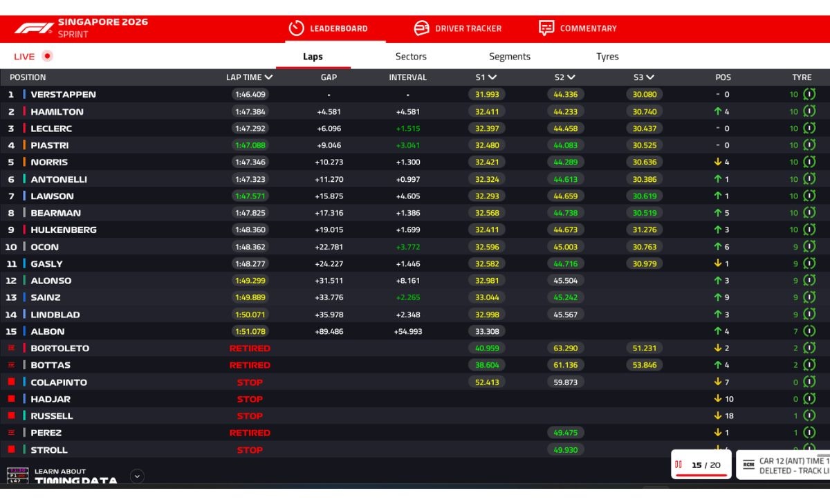
Task: Open the Commentary section
Action: pyautogui.click(x=578, y=28)
